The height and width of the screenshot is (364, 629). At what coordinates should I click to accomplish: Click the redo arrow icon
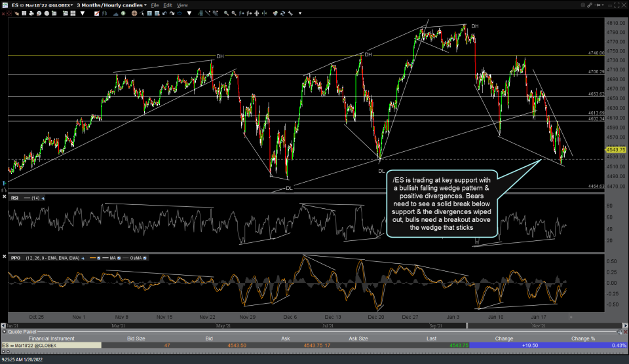[172, 13]
